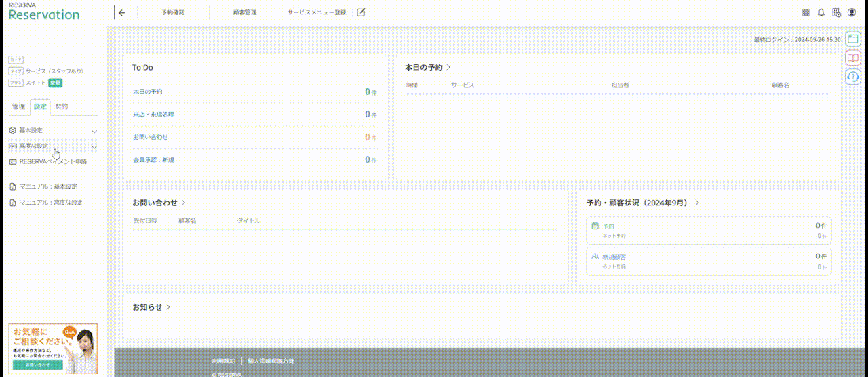Image resolution: width=868 pixels, height=377 pixels.
Task: Click the 新規顧客 count card
Action: [x=709, y=261]
